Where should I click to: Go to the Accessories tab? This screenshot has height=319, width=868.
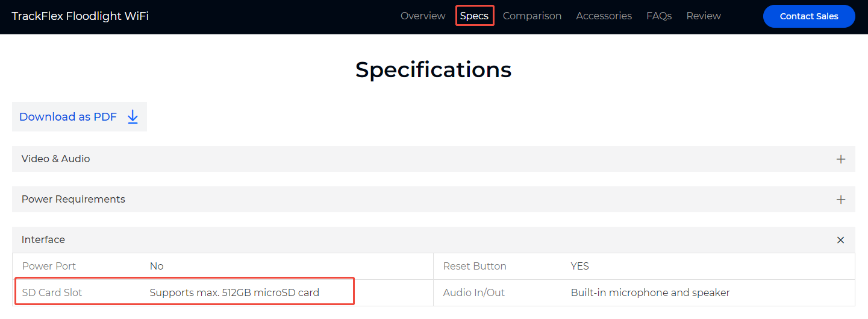pos(604,16)
